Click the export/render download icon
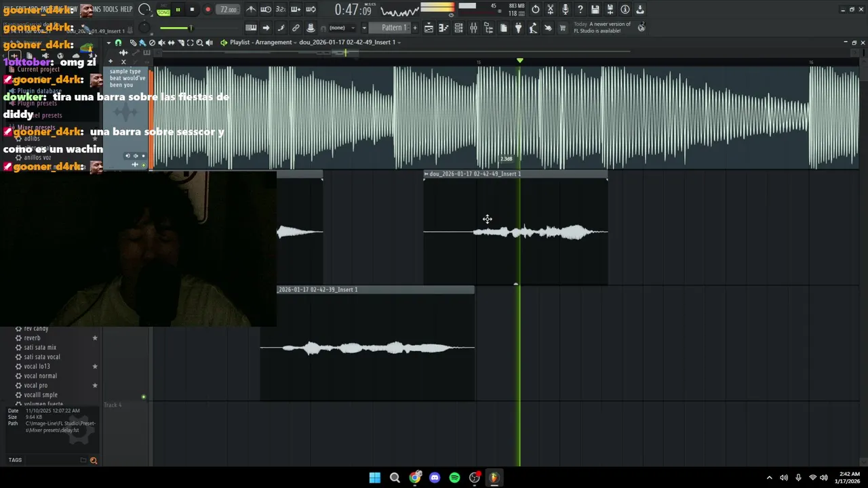Image resolution: width=868 pixels, height=488 pixels. (639, 9)
